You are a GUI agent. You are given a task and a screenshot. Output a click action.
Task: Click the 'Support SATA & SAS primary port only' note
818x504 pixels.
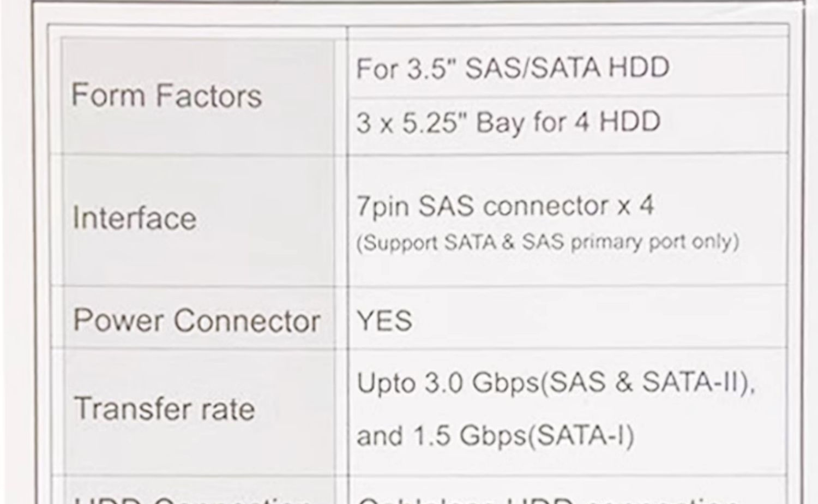pyautogui.click(x=548, y=242)
